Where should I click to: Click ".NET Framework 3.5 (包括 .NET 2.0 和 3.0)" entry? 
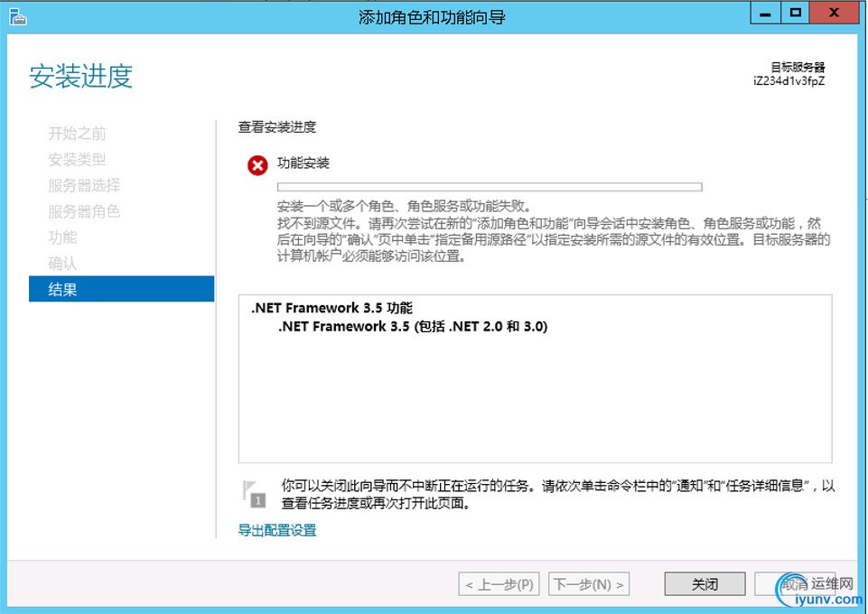pyautogui.click(x=413, y=326)
